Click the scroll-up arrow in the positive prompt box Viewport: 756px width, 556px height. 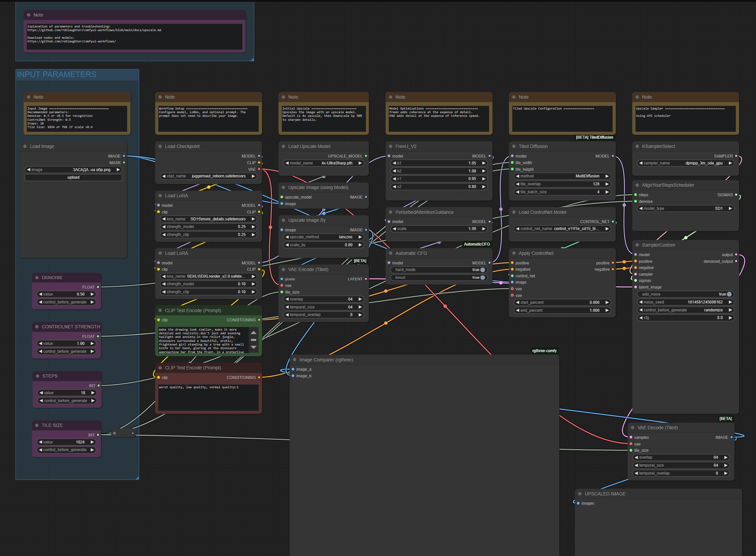pos(254,333)
